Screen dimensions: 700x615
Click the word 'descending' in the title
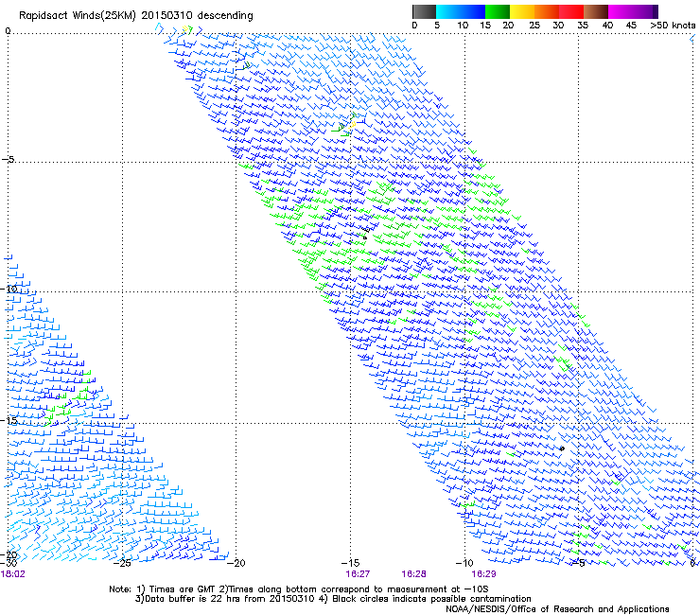[x=225, y=16]
